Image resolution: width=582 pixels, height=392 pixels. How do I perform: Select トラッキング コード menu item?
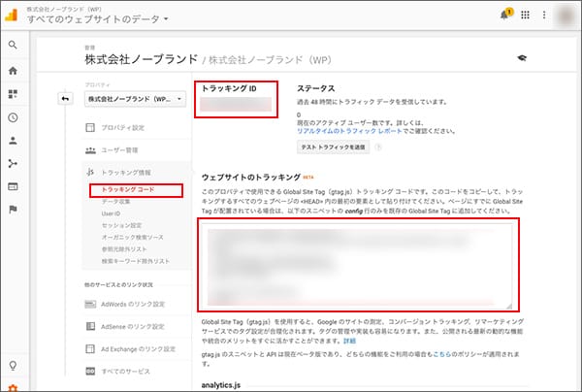coord(128,189)
